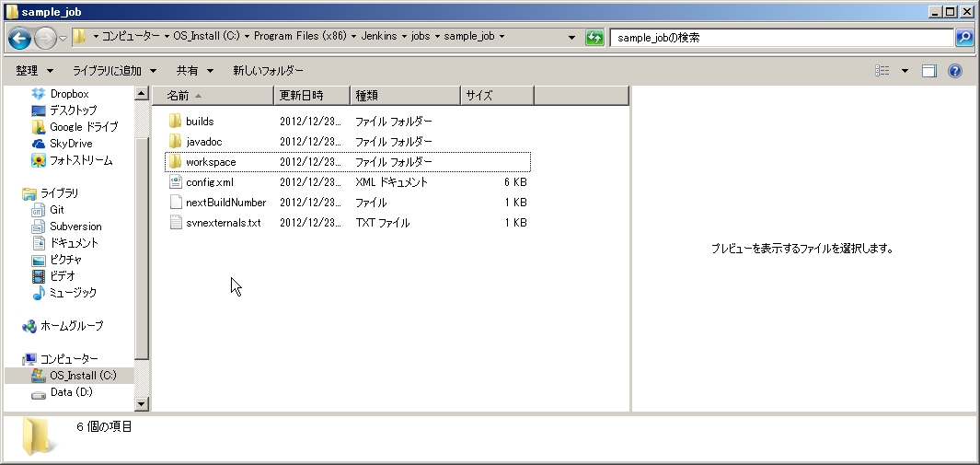Click 新しいフォルダー button
The height and width of the screenshot is (465, 980).
pyautogui.click(x=268, y=71)
